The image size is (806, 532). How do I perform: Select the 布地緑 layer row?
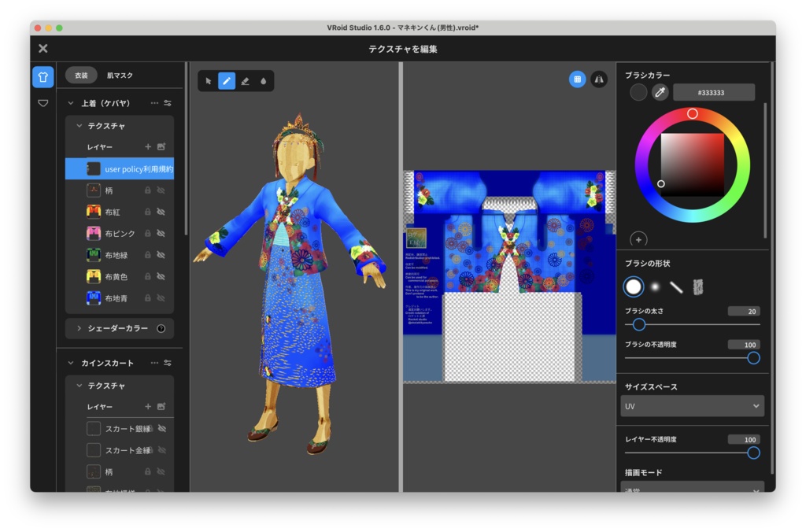(x=120, y=255)
